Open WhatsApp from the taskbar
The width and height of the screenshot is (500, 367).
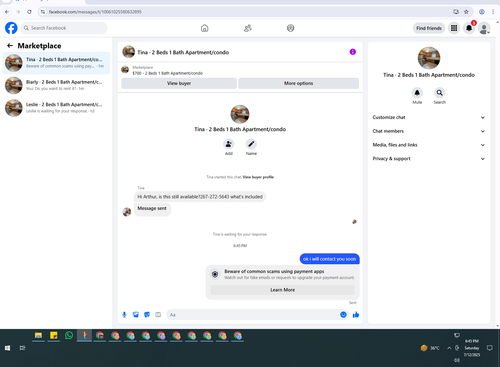click(69, 336)
